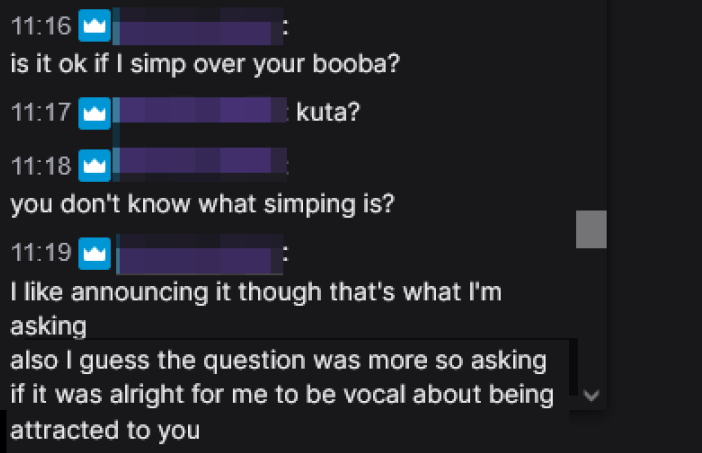The width and height of the screenshot is (702, 453).
Task: Click the crown badge beside the 11:17 timestamp
Action: coord(94,113)
